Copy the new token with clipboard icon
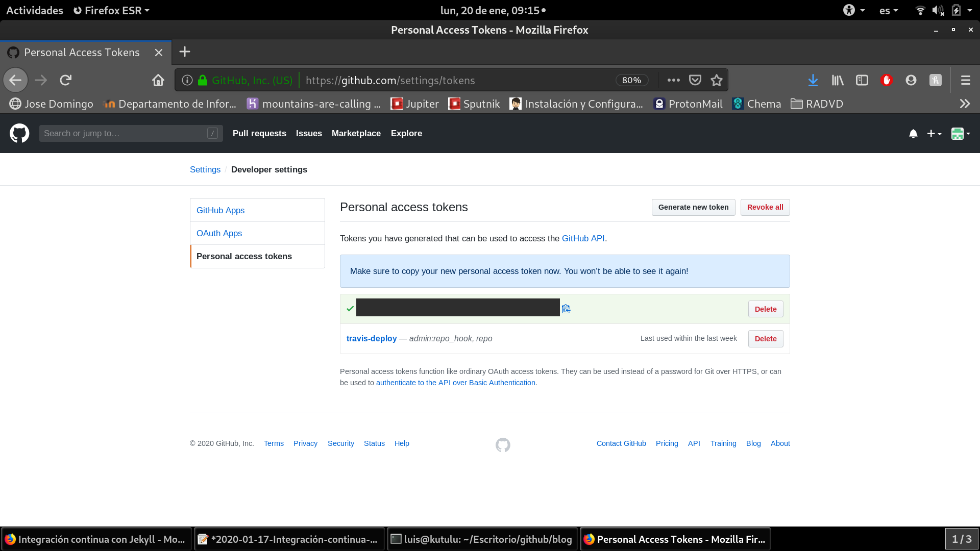The width and height of the screenshot is (980, 551). [566, 309]
